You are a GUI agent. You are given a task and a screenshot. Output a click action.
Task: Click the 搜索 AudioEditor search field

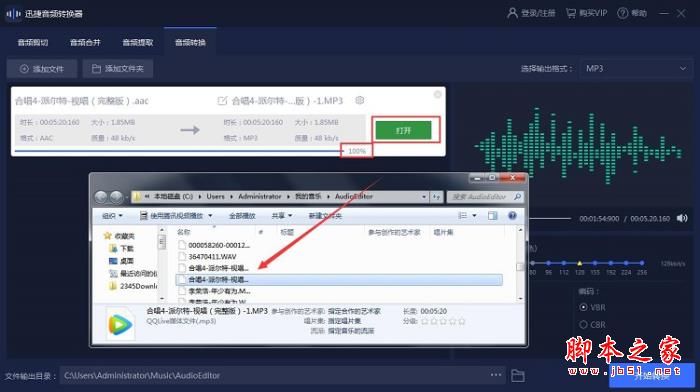480,197
